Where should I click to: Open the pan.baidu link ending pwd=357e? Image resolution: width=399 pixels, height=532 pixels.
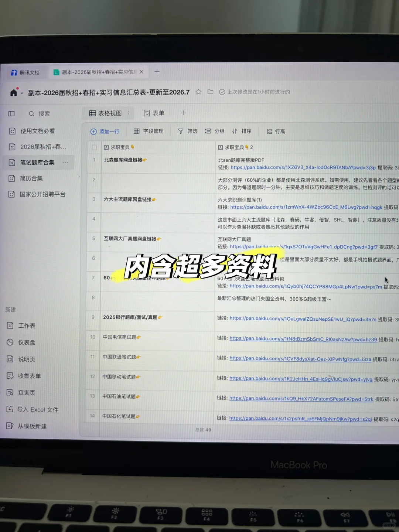click(303, 319)
